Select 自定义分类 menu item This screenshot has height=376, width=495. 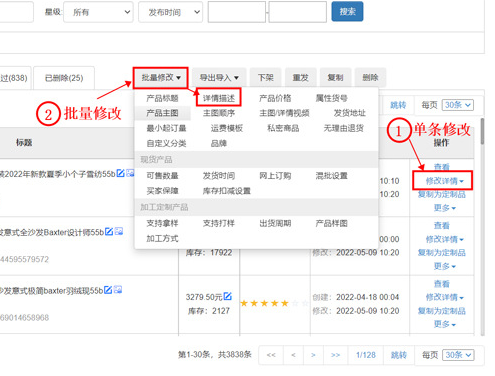pos(166,143)
